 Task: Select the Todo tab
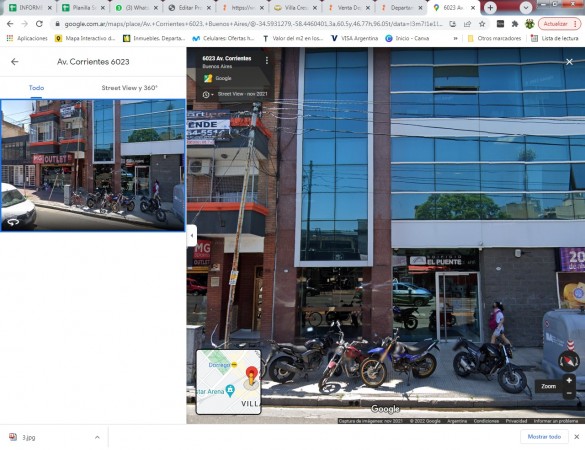tap(37, 88)
